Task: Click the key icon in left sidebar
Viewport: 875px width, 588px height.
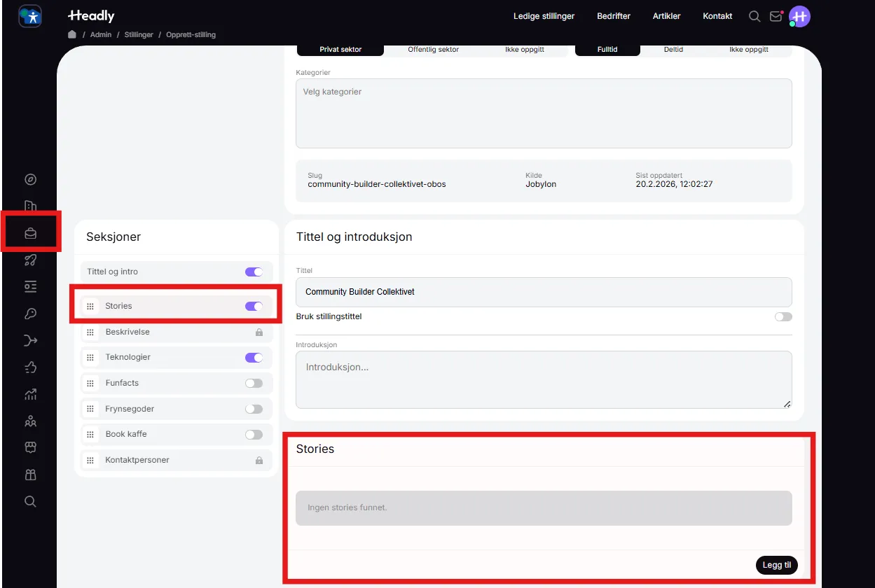Action: pos(30,314)
